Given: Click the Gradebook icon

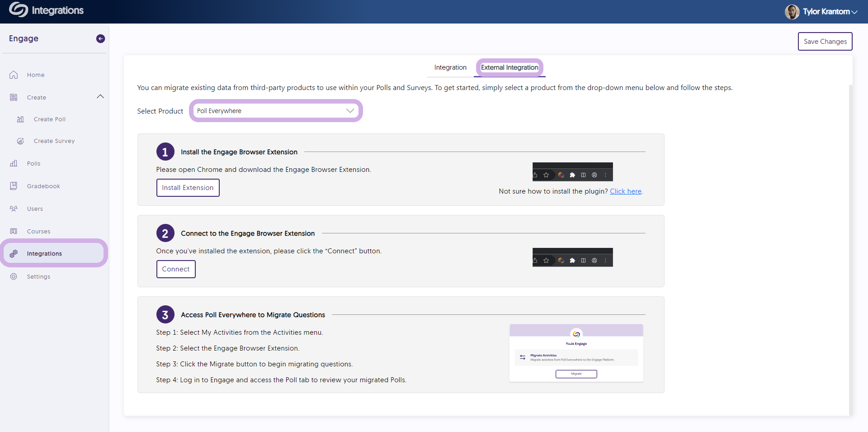Looking at the screenshot, I should point(14,186).
